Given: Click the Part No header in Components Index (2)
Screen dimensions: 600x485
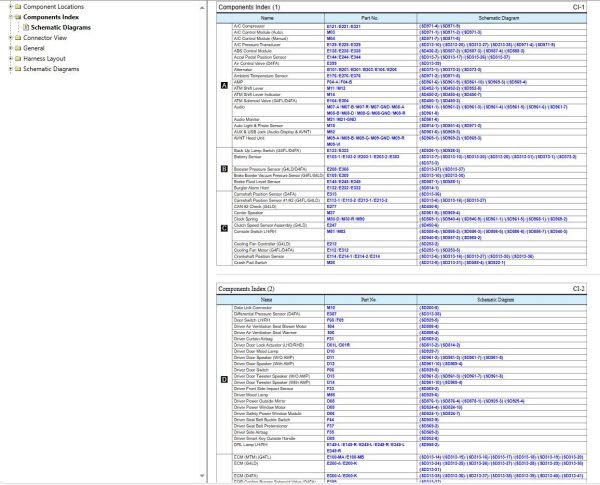Looking at the screenshot, I should (x=370, y=300).
